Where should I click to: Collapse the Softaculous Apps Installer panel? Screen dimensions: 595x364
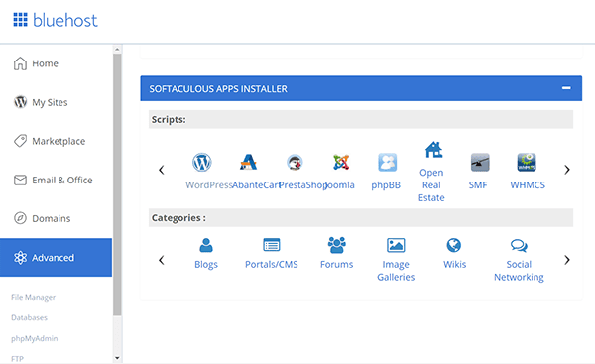[566, 88]
